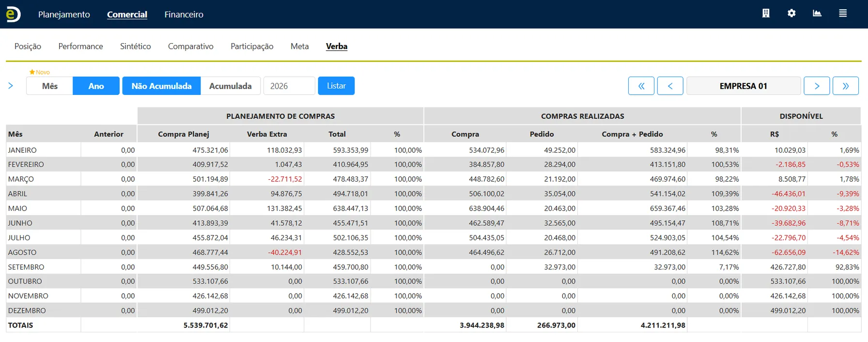Viewport: 868px width, 342px height.
Task: Click the Verba Extra column header
Action: tap(267, 134)
